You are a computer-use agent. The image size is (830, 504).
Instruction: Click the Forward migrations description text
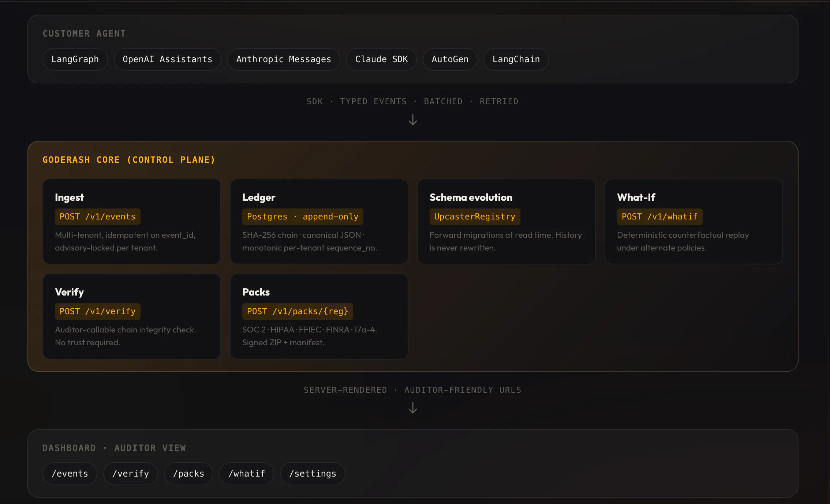click(506, 241)
